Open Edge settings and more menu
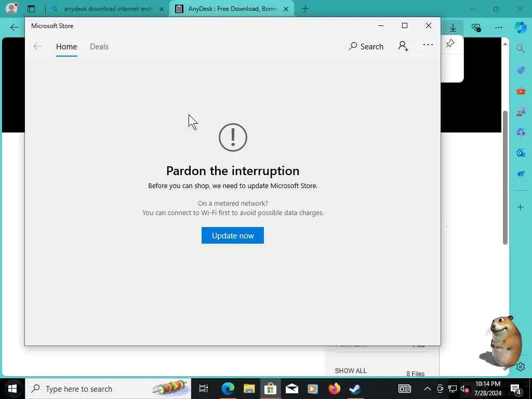The width and height of the screenshot is (532, 399). (x=498, y=27)
